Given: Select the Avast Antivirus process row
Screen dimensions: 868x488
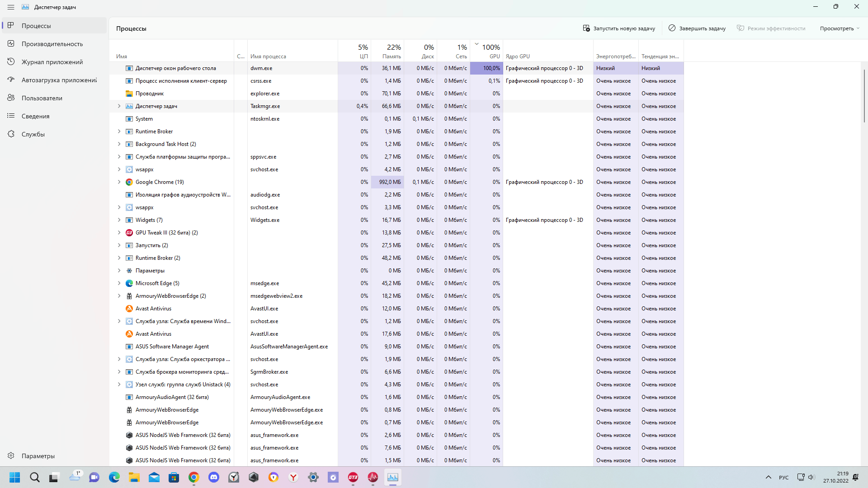Looking at the screenshot, I should tap(153, 309).
